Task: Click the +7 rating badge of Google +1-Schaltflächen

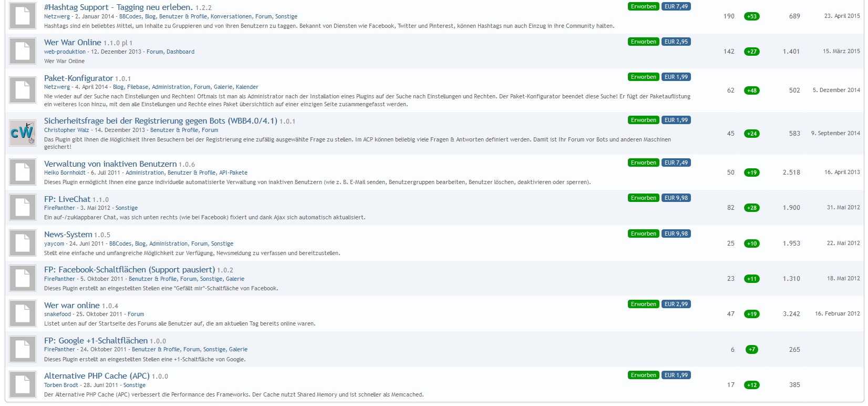Action: [751, 350]
